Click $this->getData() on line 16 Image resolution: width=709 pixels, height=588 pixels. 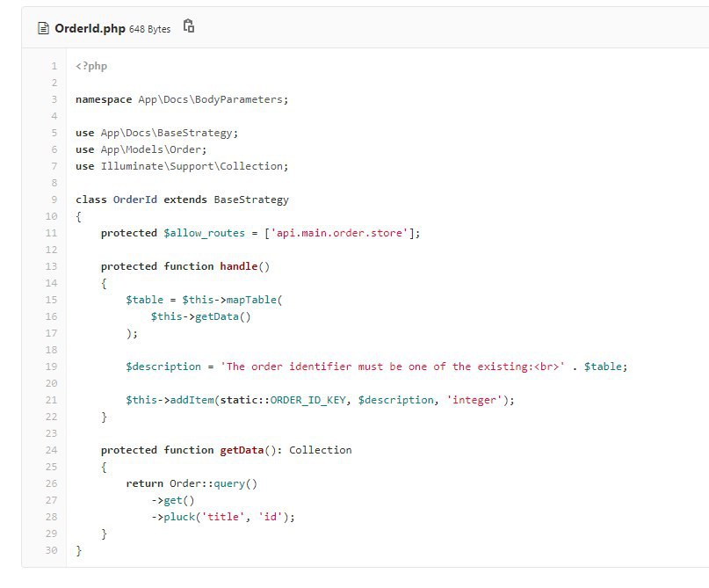coord(201,316)
